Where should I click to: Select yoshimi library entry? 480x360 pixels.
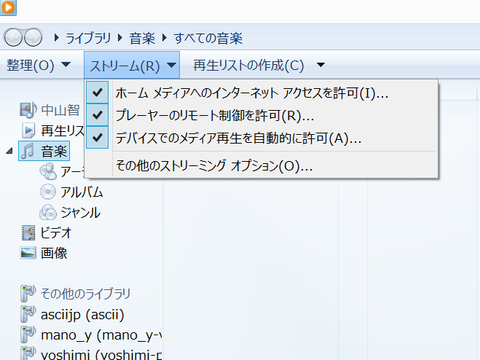coord(101,354)
